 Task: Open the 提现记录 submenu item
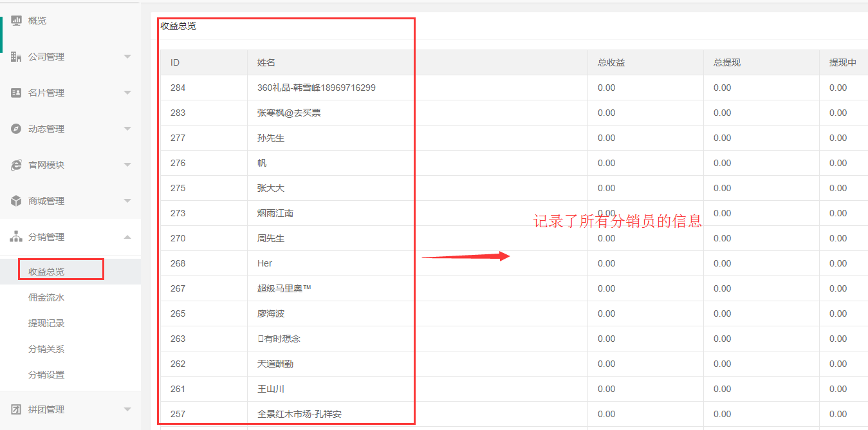click(x=46, y=323)
